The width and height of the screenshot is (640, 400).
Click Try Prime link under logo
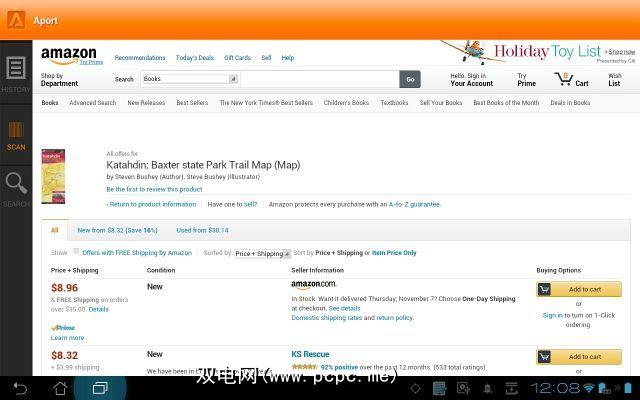tap(91, 62)
